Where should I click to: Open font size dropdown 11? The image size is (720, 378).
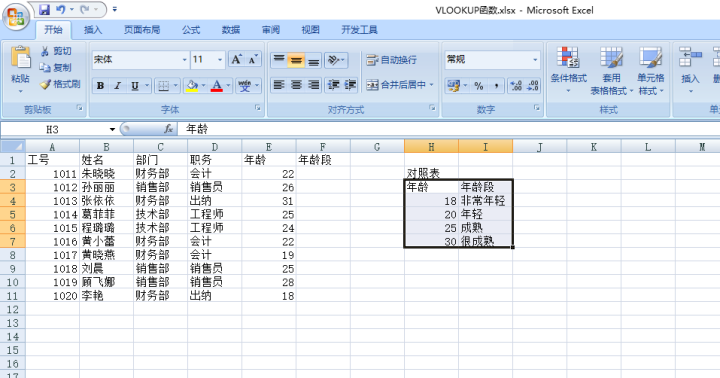pos(219,60)
